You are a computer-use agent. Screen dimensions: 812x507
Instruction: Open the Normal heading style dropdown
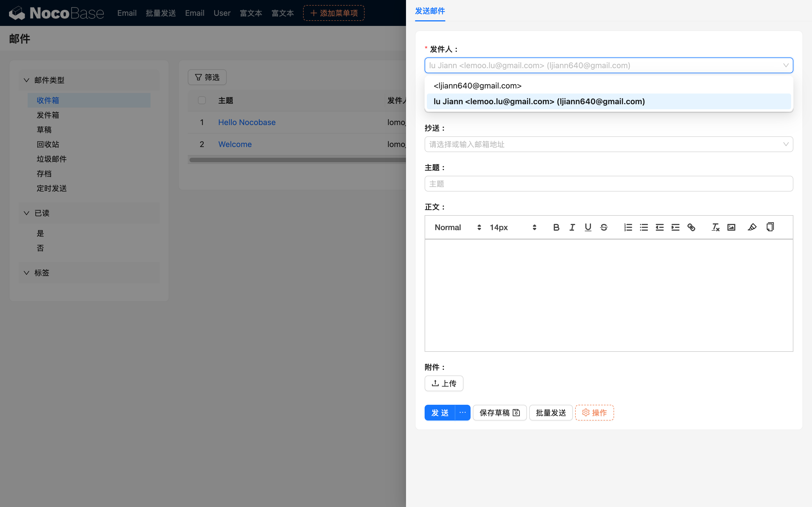[x=458, y=227]
